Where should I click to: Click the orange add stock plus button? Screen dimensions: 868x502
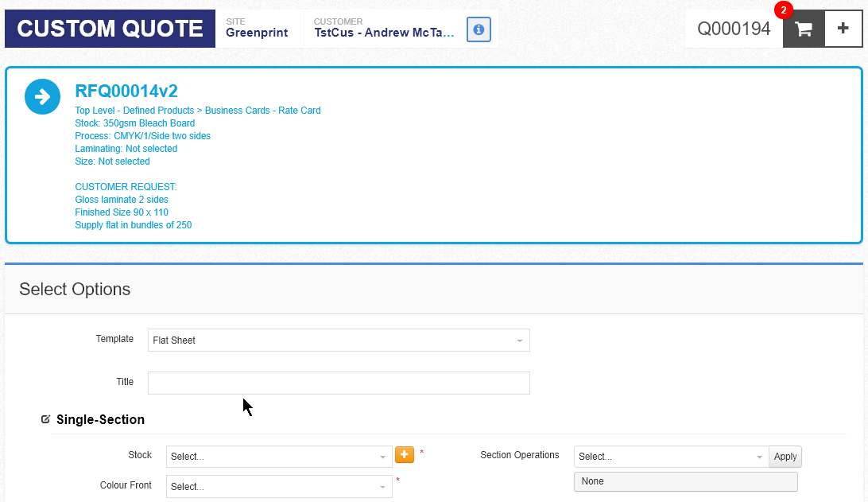405,455
